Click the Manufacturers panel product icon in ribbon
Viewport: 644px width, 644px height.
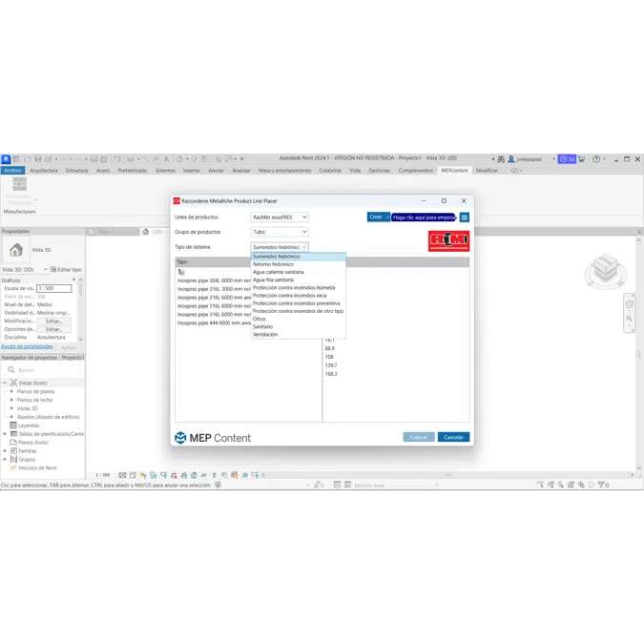click(19, 184)
